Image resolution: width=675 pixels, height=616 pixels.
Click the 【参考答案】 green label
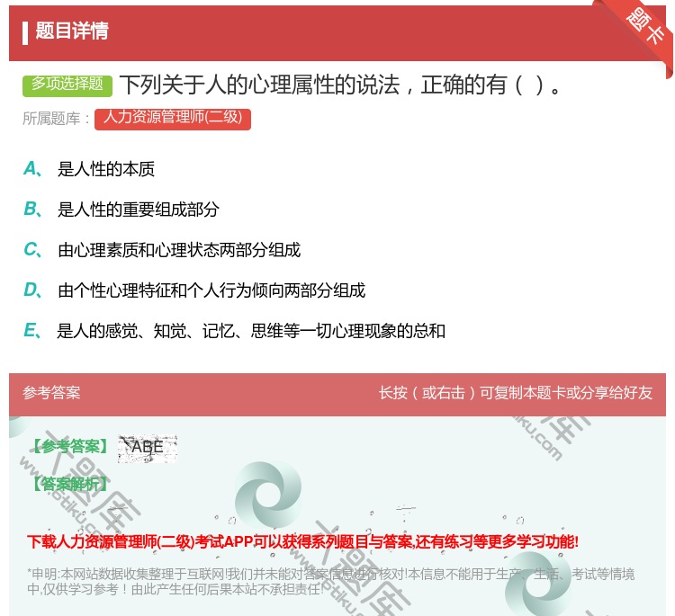[70, 447]
